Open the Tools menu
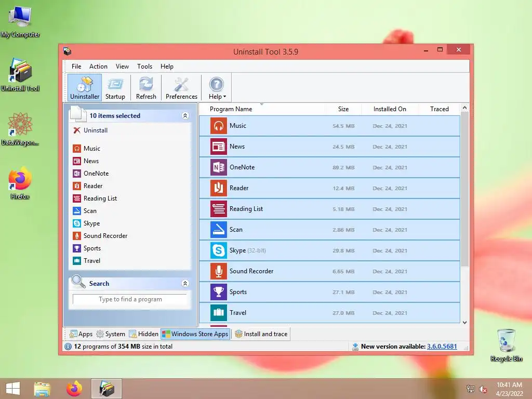Screen dimensions: 532x399 click(x=144, y=66)
